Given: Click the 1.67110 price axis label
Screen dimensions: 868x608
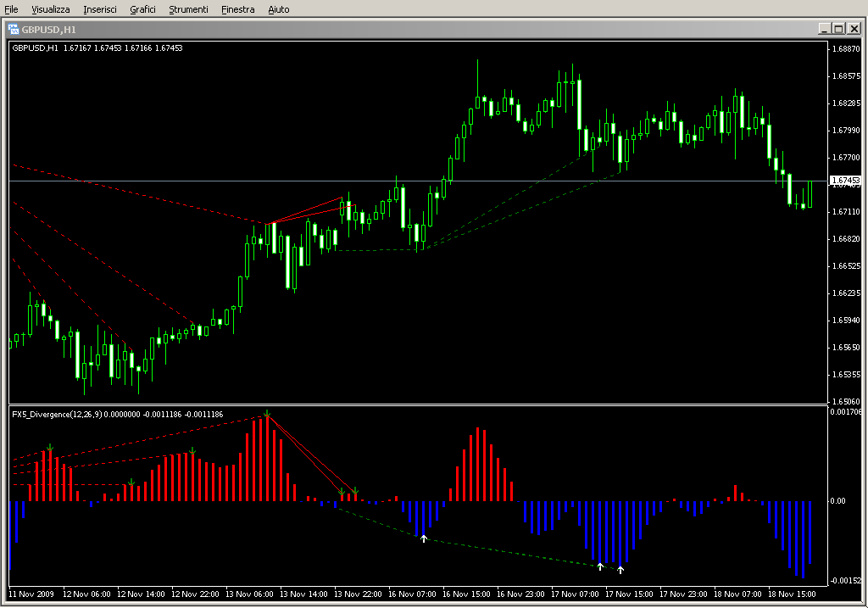Looking at the screenshot, I should pyautogui.click(x=847, y=211).
